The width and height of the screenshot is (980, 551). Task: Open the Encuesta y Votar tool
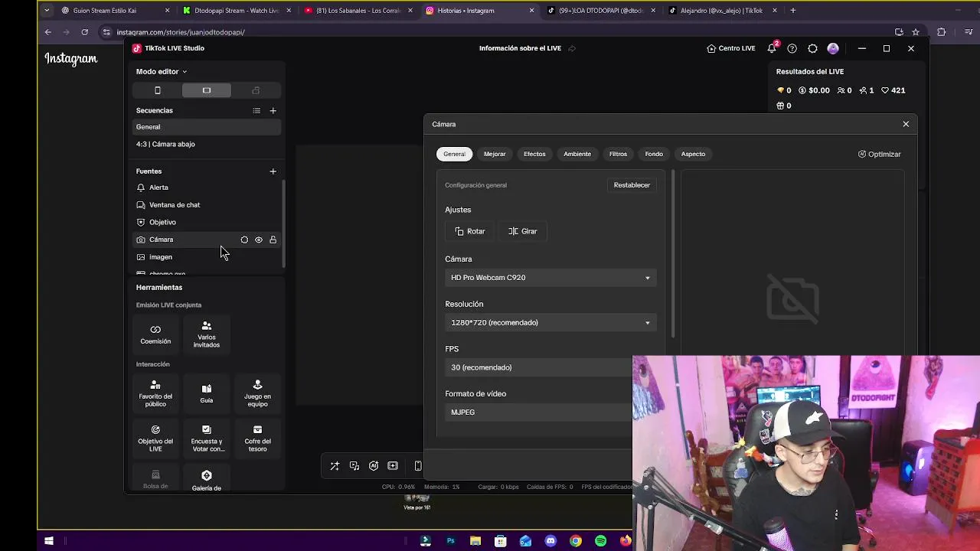[x=207, y=439]
